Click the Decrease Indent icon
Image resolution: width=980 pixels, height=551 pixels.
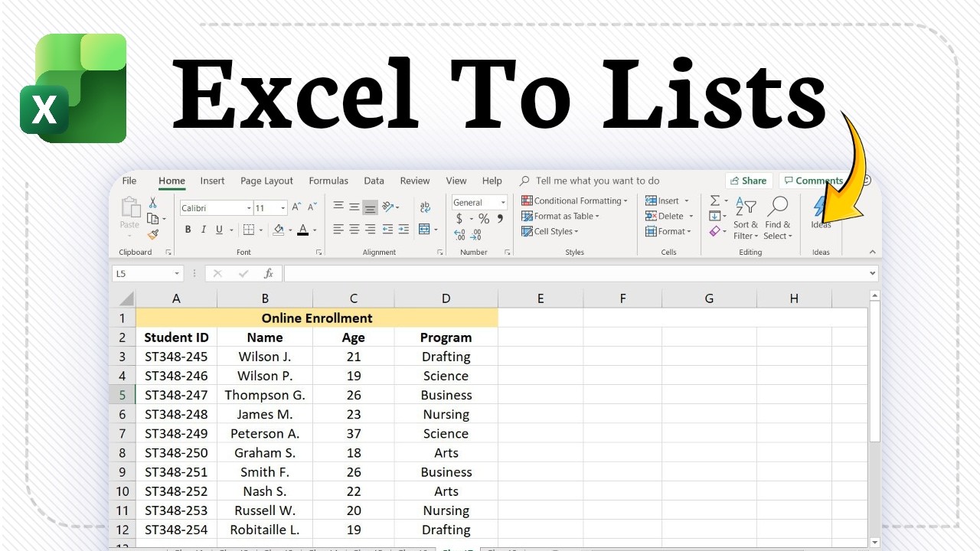(x=387, y=230)
